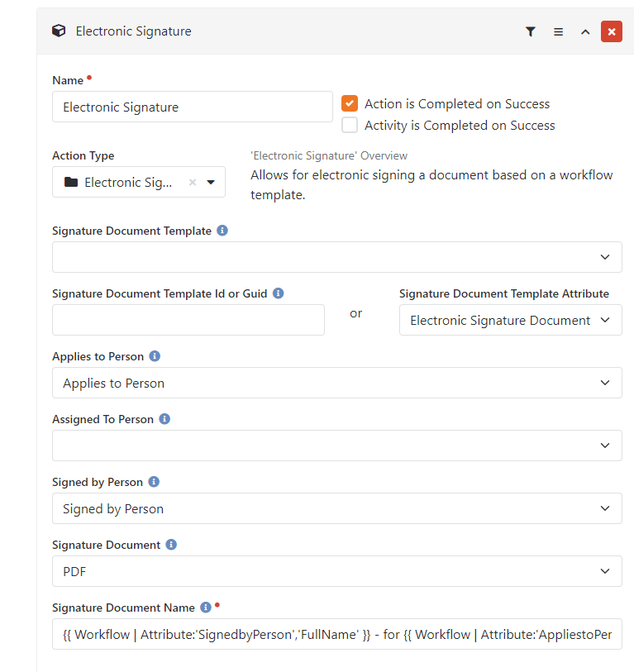Uncheck Action is Completed on Success
This screenshot has width=634, height=672.
[350, 104]
